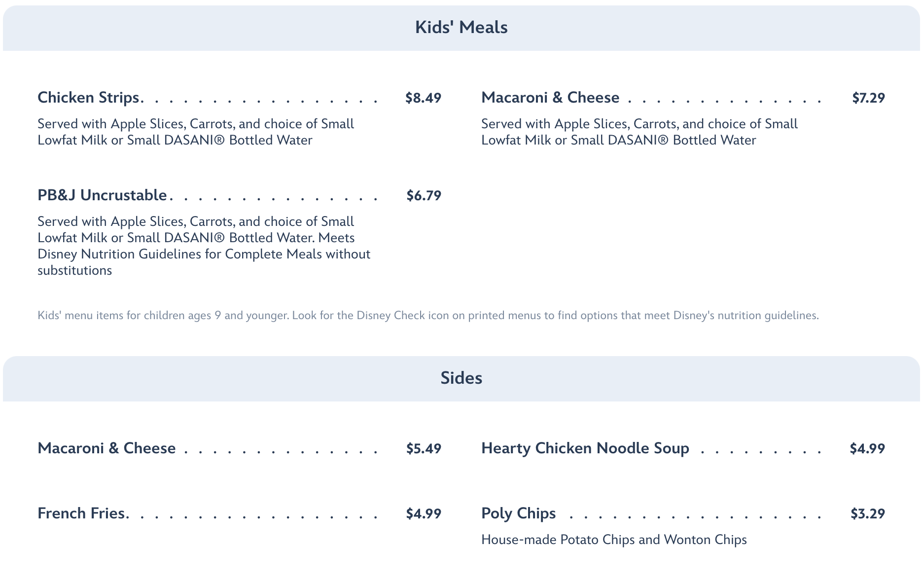
Task: Click the PB&J Uncrustable description text
Action: coord(204,246)
